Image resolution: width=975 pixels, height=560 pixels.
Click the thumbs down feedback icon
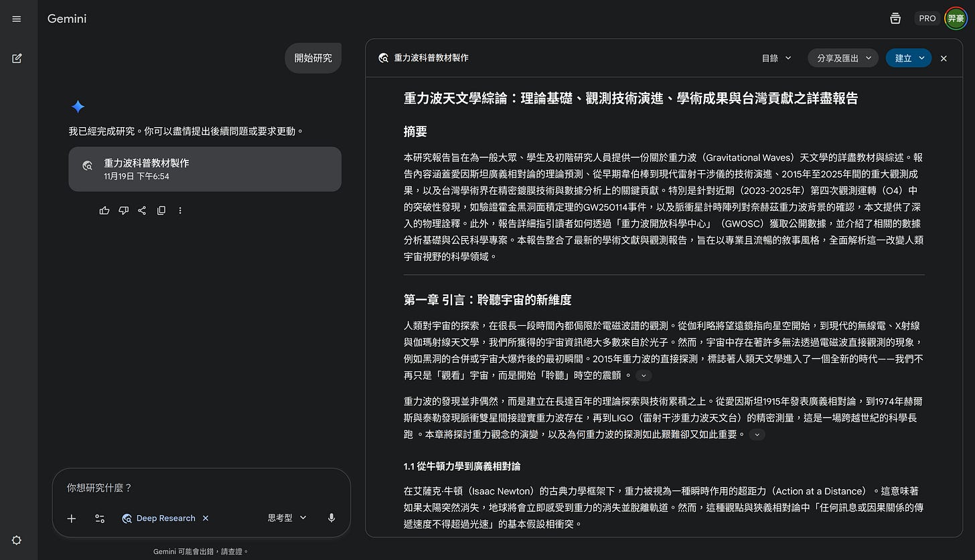[123, 211]
